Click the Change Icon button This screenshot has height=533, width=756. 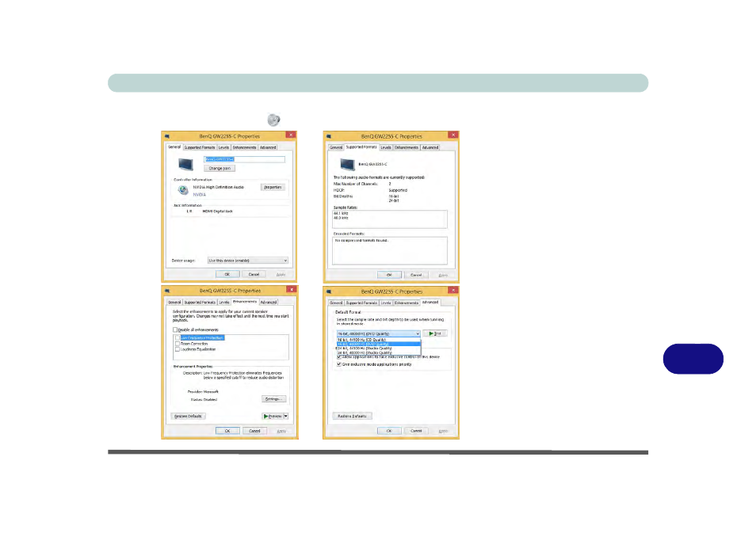click(x=220, y=168)
